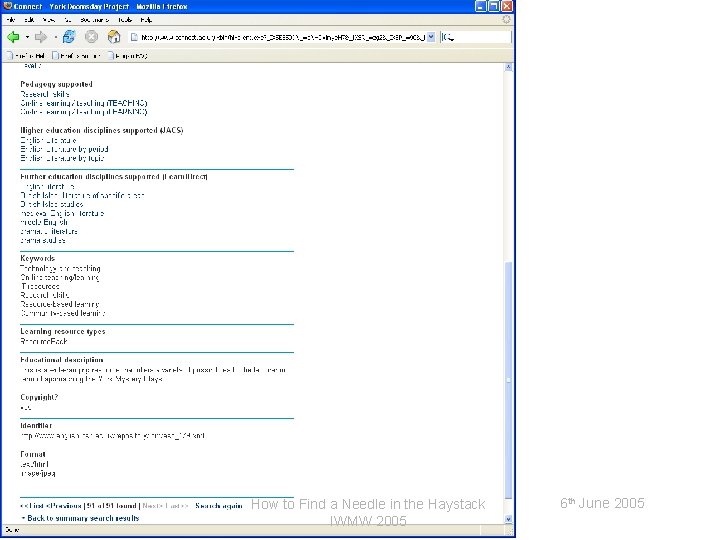This screenshot has width=720, height=540.
Task: Click the 'Copyright?' heading
Action: tap(39, 397)
